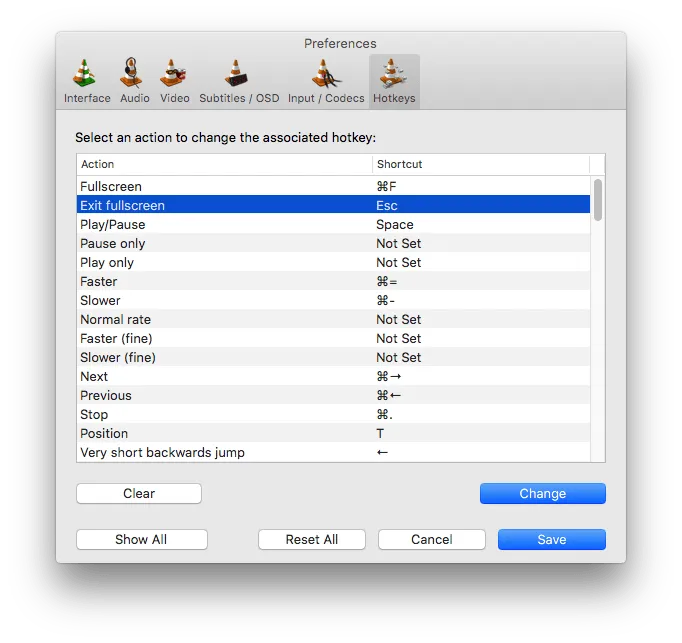This screenshot has width=682, height=643.
Task: Click Not Set shortcut for Faster (fine)
Action: click(x=398, y=338)
